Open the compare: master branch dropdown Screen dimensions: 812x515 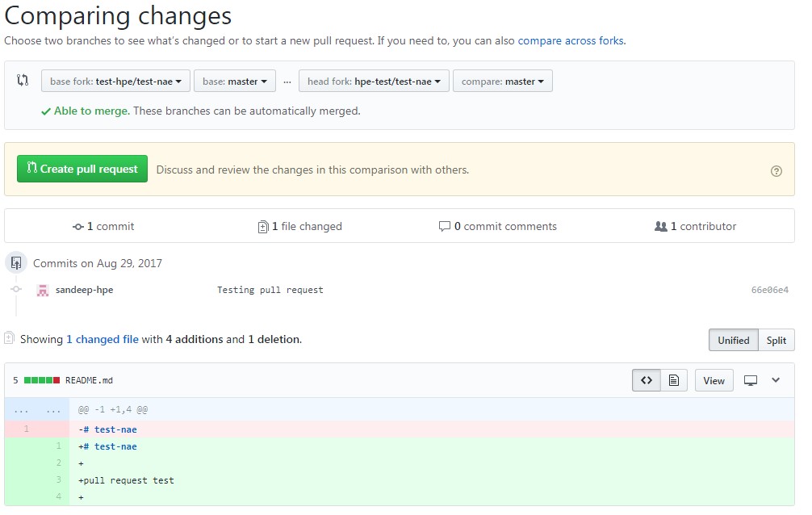tap(502, 82)
